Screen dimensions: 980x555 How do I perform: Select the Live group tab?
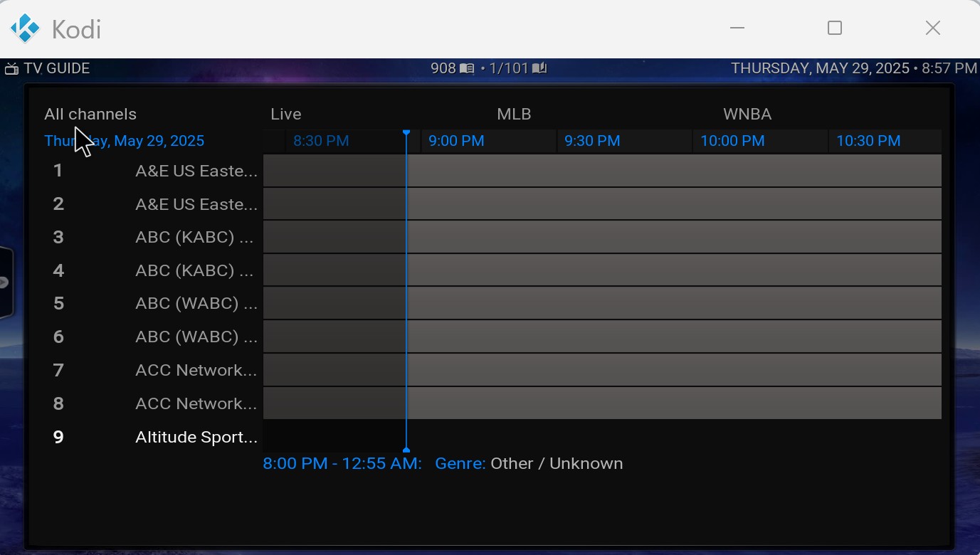click(286, 114)
